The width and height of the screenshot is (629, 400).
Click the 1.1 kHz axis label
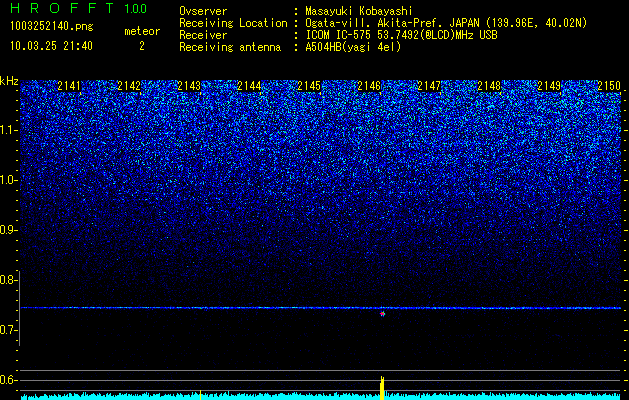(x=9, y=130)
